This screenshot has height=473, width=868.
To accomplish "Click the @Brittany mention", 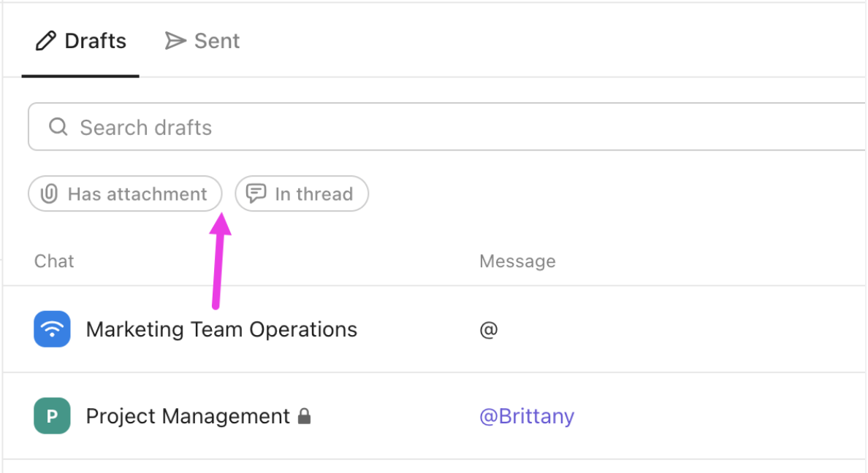I will [x=527, y=416].
